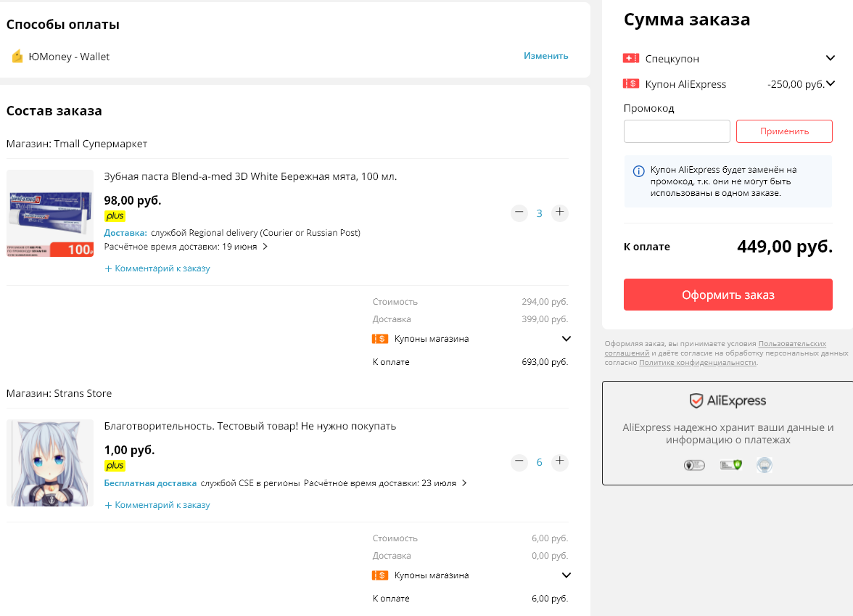
Task: Click the Изменить payment method link
Action: (x=545, y=55)
